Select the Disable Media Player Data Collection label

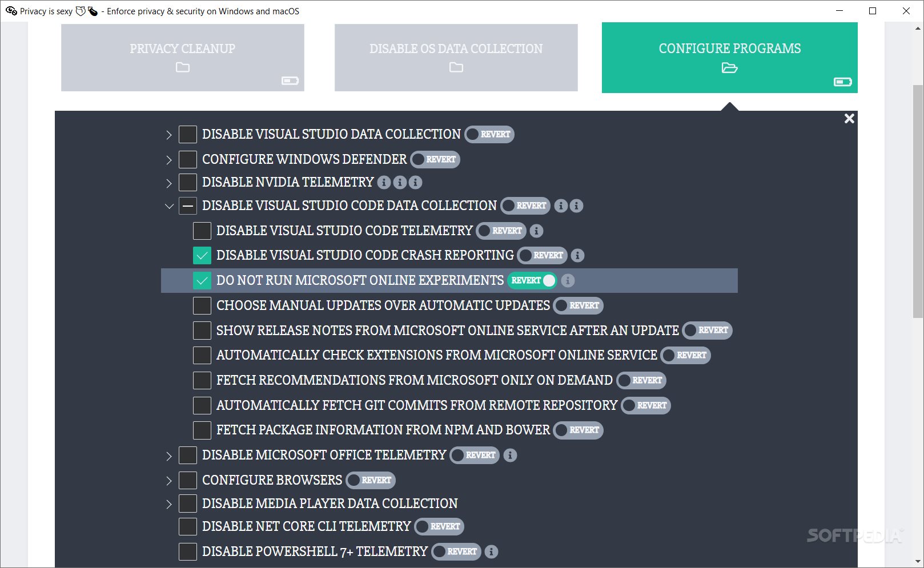point(330,504)
